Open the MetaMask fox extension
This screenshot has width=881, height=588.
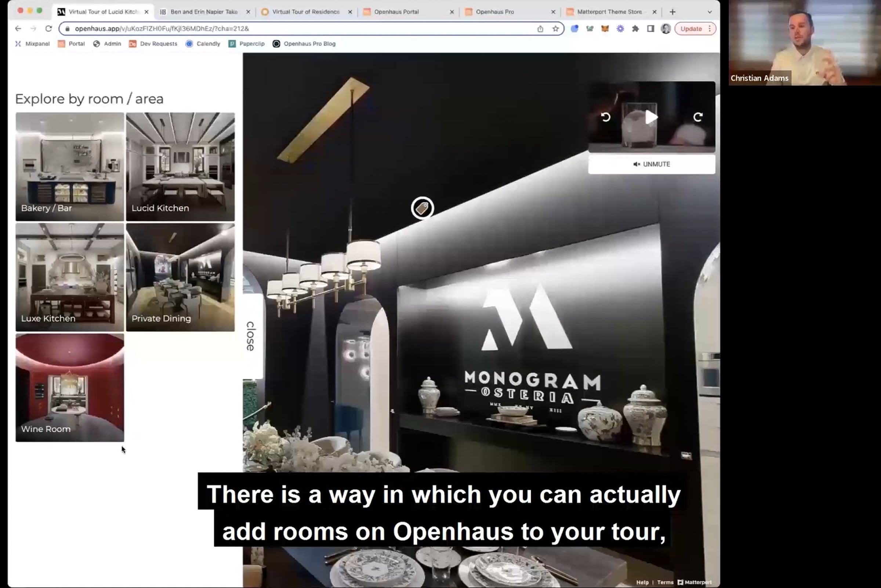[x=605, y=29]
